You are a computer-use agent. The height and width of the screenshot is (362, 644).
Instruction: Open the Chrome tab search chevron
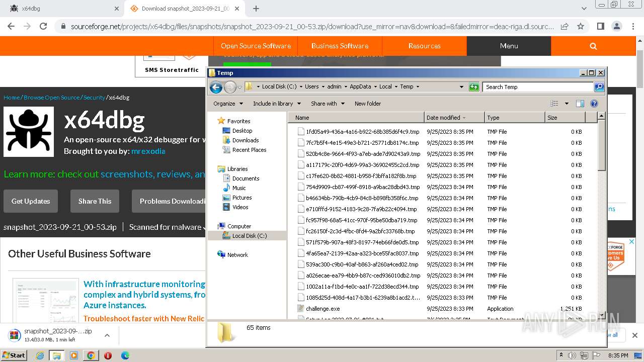(x=584, y=9)
